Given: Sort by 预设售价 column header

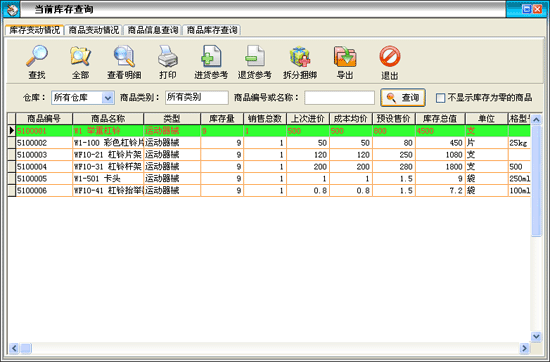Looking at the screenshot, I should (x=394, y=119).
